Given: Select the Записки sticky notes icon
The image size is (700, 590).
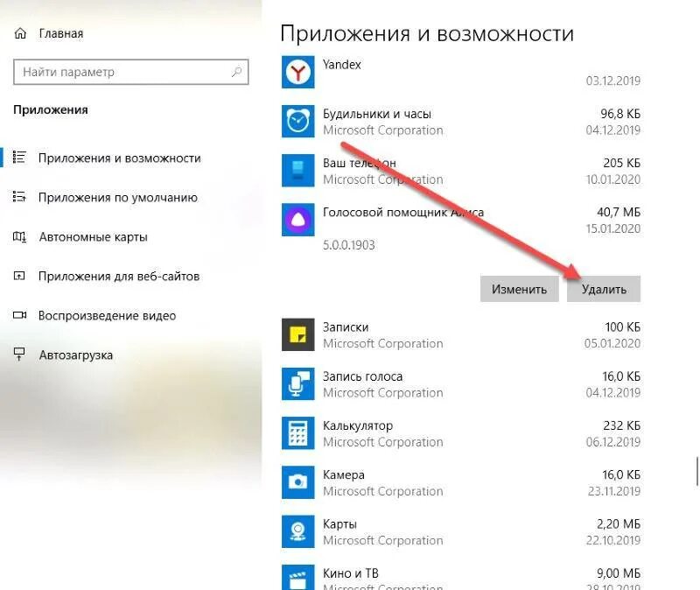Looking at the screenshot, I should [297, 334].
